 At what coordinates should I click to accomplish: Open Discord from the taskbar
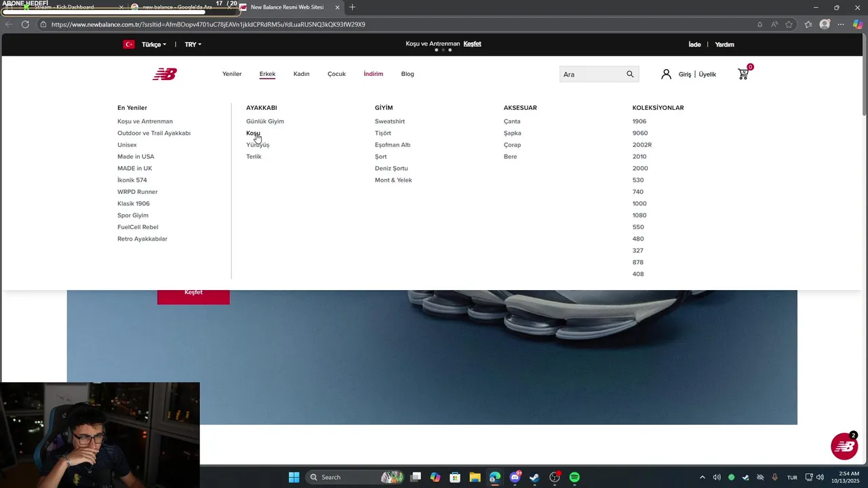[515, 477]
